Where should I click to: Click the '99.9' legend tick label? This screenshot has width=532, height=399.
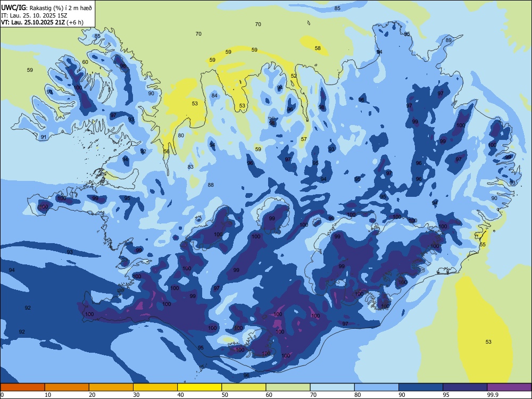492,395
